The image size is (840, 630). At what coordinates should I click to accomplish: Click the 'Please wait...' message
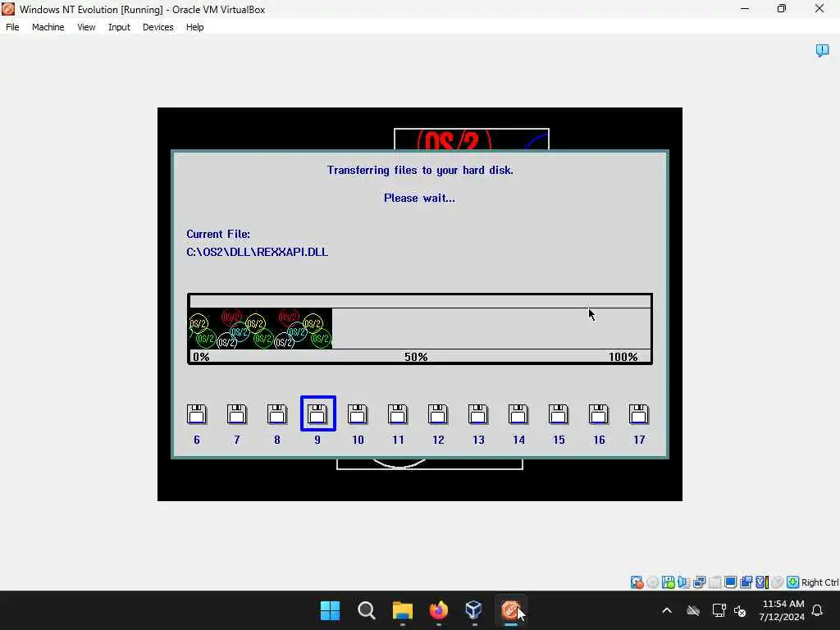tap(419, 199)
